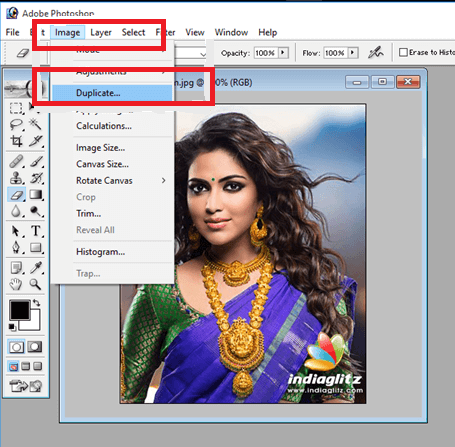Select the Gradient tool
Viewport: 455px width, 447px height.
[35, 195]
